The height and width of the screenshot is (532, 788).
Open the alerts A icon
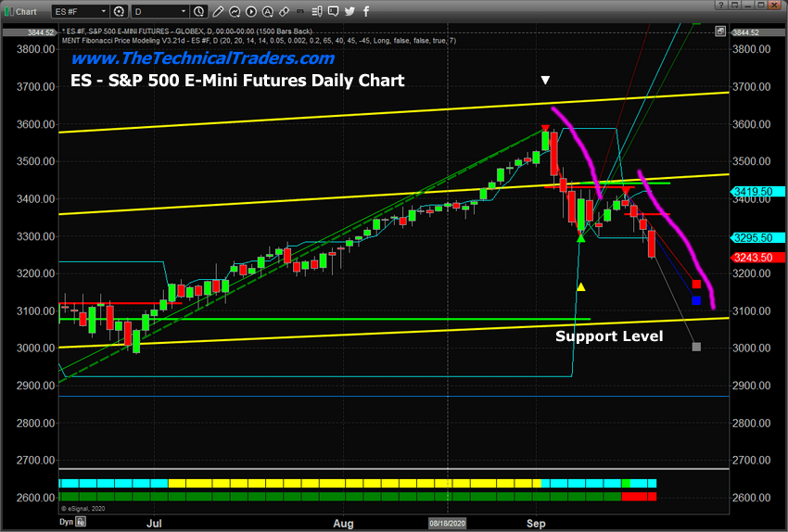pos(267,11)
